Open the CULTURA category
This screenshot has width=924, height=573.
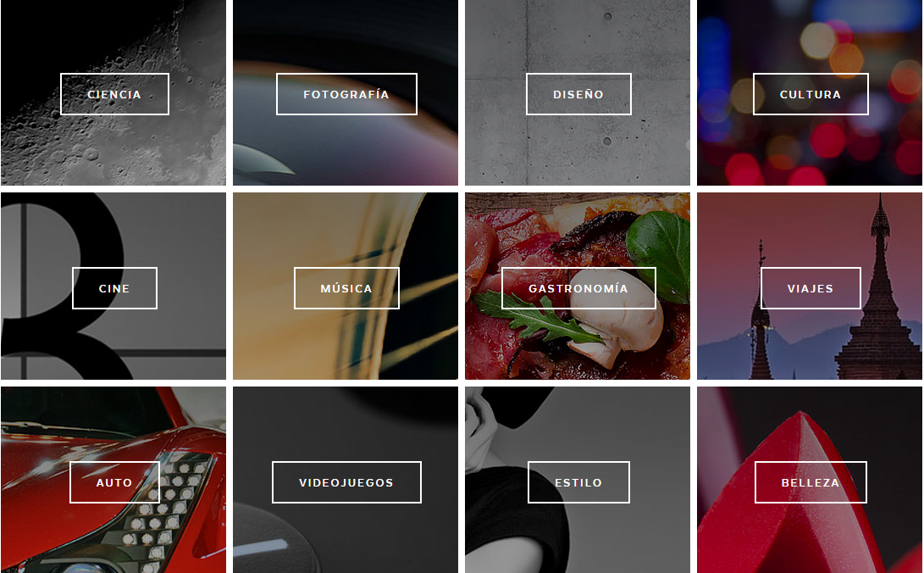click(x=811, y=94)
